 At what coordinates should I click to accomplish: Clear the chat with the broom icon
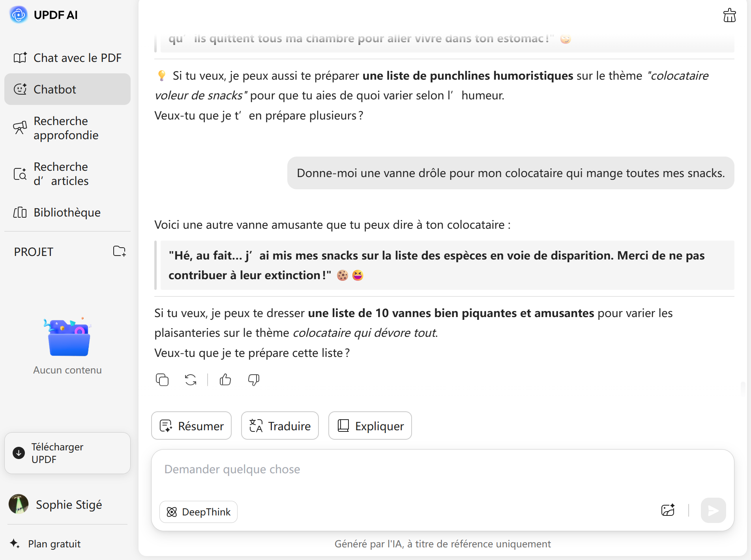(729, 15)
